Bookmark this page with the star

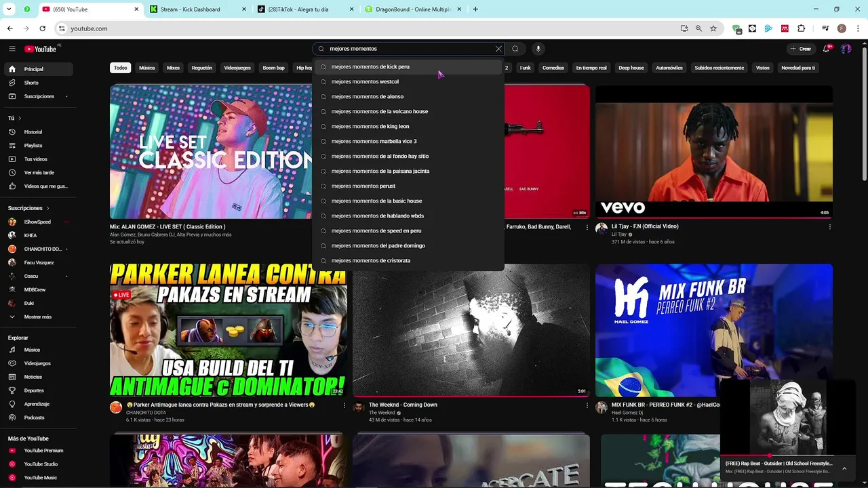point(713,28)
